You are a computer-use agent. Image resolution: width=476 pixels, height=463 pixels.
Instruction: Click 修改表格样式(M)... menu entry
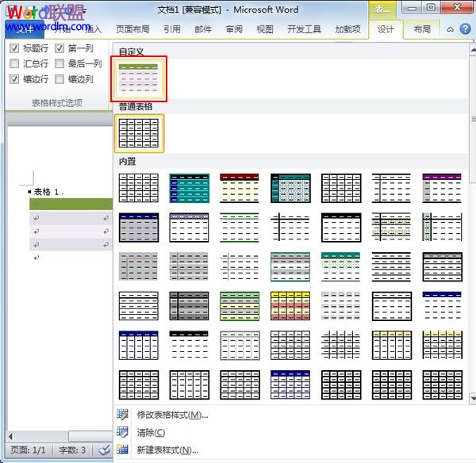pos(172,415)
